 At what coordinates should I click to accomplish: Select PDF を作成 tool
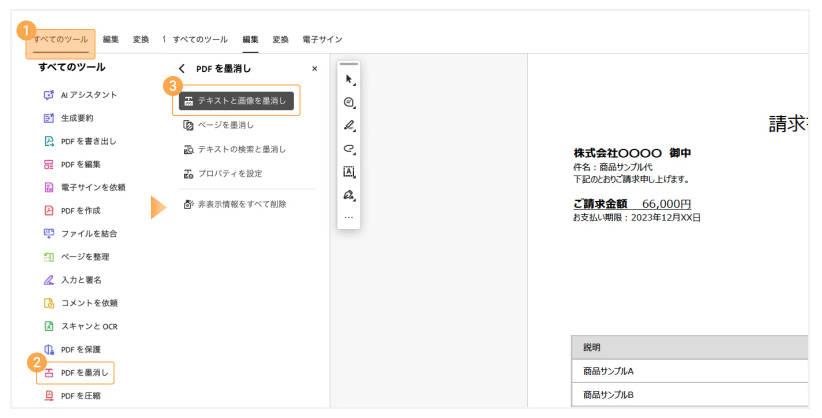(72, 210)
